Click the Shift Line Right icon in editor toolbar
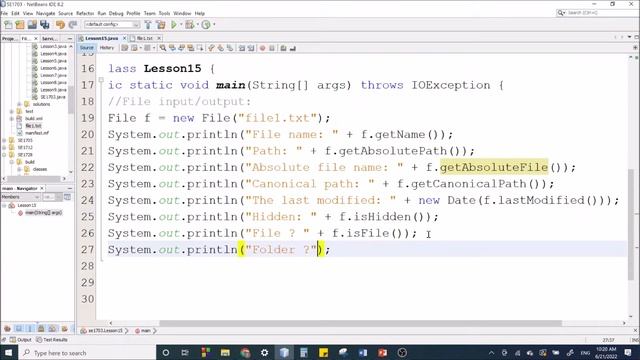 coord(251,48)
